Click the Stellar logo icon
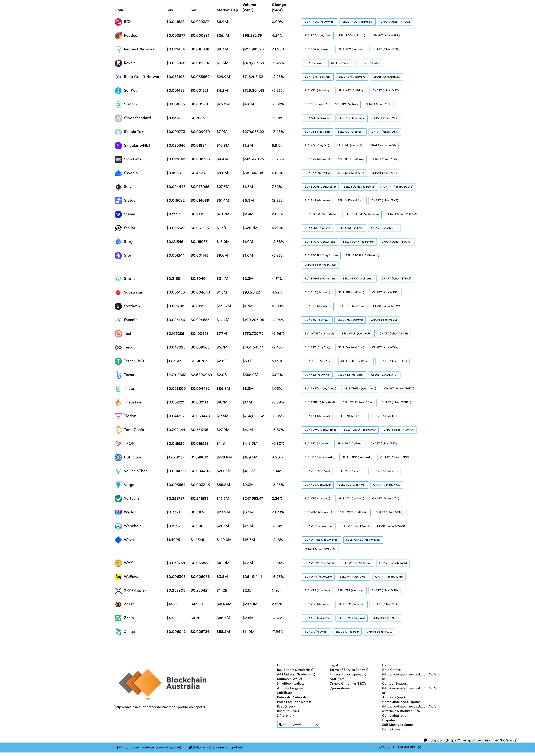Screen dimensions: 535x756 pos(118,228)
